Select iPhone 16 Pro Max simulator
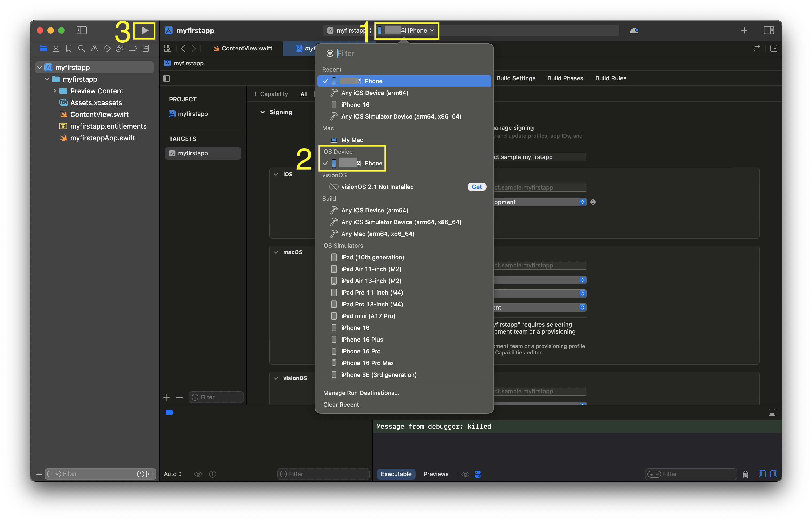The height and width of the screenshot is (521, 812). (x=367, y=363)
